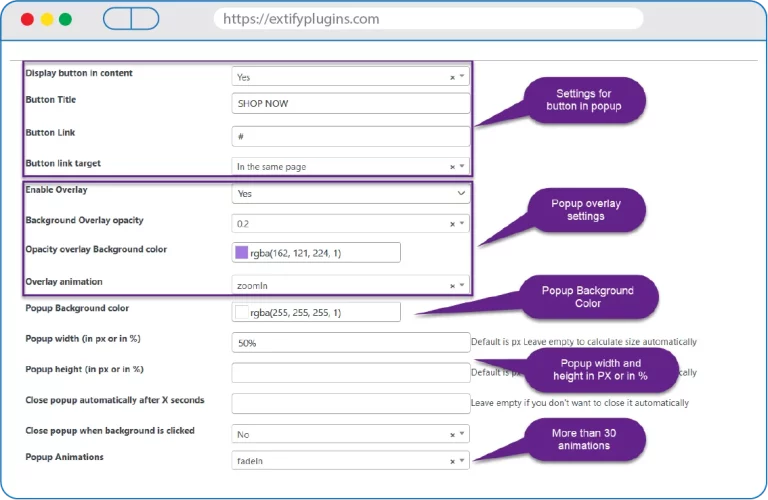Click the green window dot in browser
Viewport: 768px width, 500px height.
[x=65, y=19]
